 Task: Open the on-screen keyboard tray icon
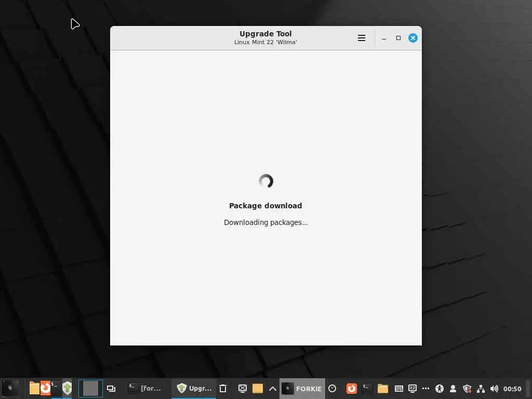(x=399, y=389)
